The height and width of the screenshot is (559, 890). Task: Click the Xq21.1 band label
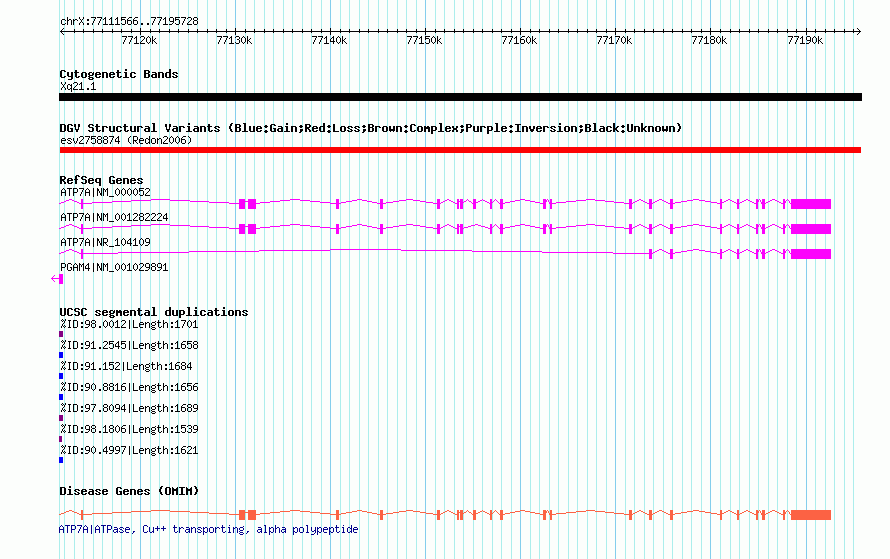78,86
